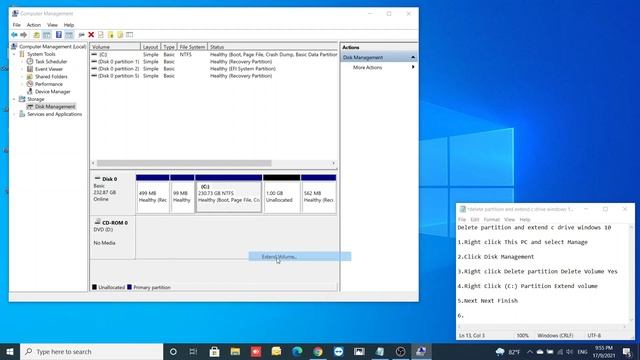Collapse the Disk Management actions header
This screenshot has height=360, width=640.
click(413, 58)
